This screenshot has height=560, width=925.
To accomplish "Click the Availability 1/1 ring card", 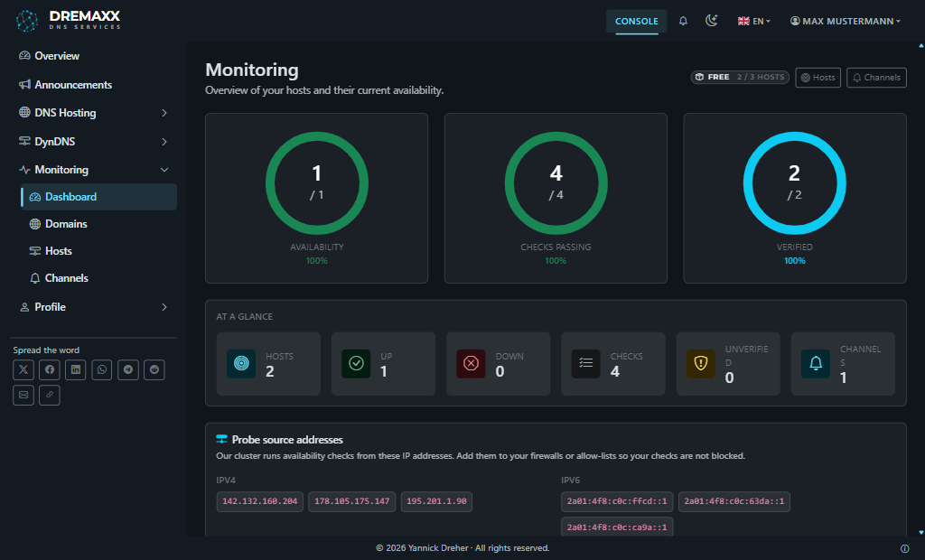I will [x=317, y=199].
